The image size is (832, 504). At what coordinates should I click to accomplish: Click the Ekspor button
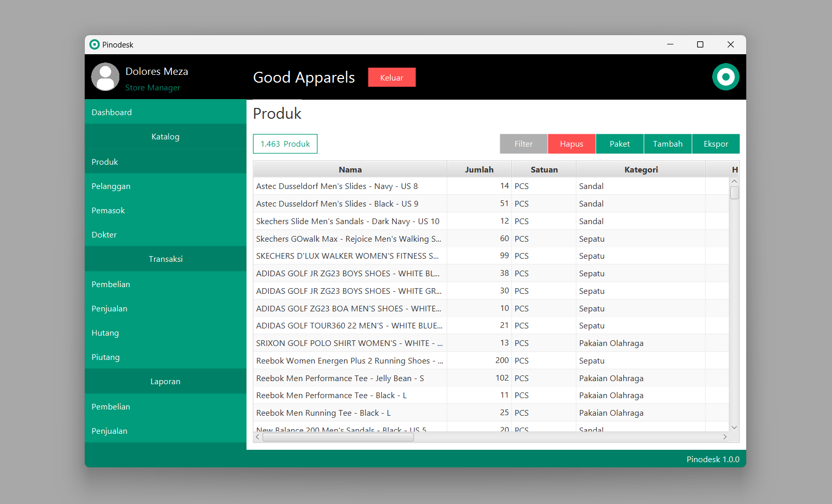pos(715,144)
